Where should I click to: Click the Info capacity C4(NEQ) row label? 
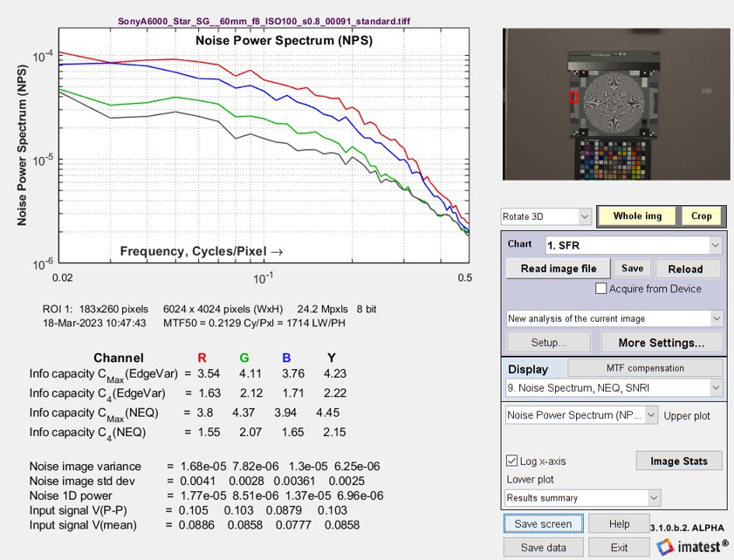coord(87,434)
